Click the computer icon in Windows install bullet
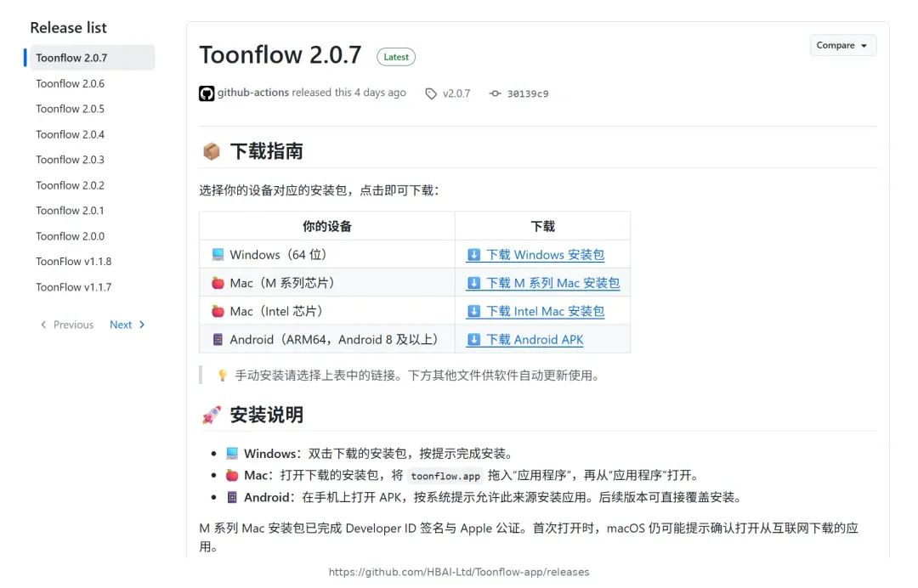Screen dimensions: 918x588 tap(232, 454)
